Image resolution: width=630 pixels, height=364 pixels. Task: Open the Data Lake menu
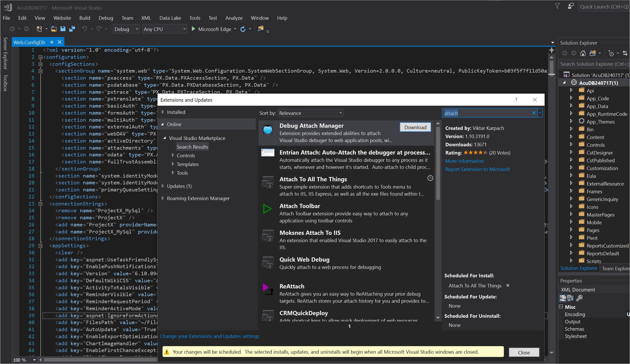coord(170,18)
